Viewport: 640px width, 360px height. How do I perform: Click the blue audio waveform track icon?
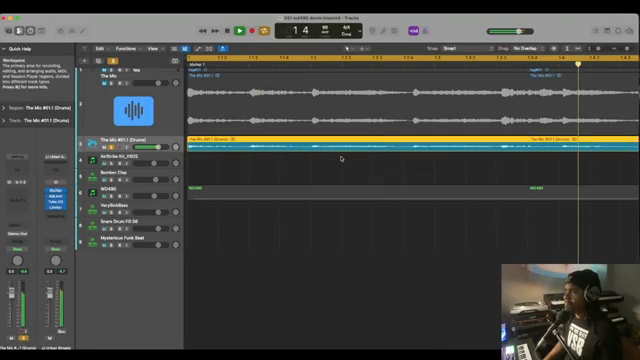134,111
